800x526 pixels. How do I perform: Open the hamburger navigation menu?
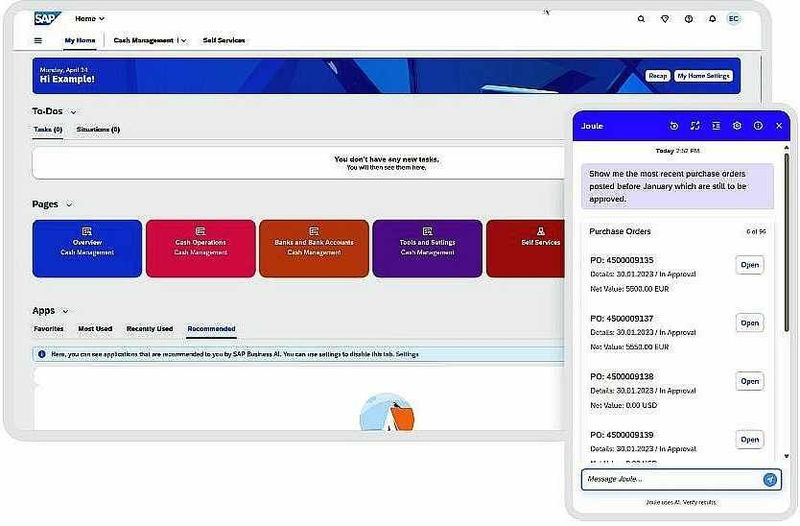click(x=38, y=40)
